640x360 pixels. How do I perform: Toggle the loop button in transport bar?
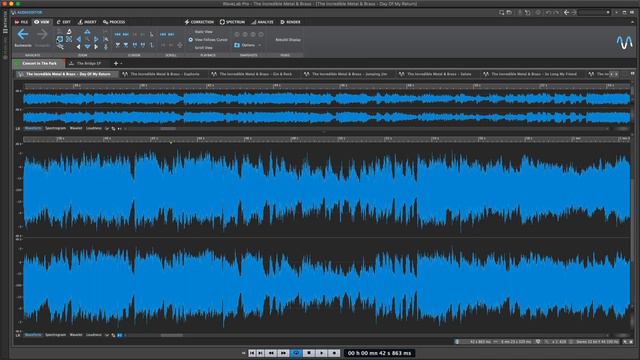[x=296, y=353]
